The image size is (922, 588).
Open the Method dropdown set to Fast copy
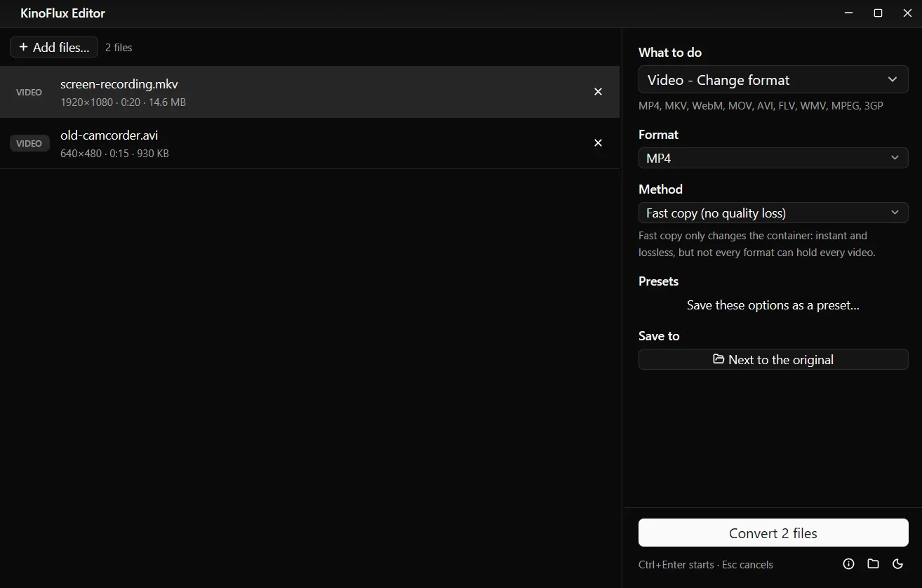click(773, 213)
